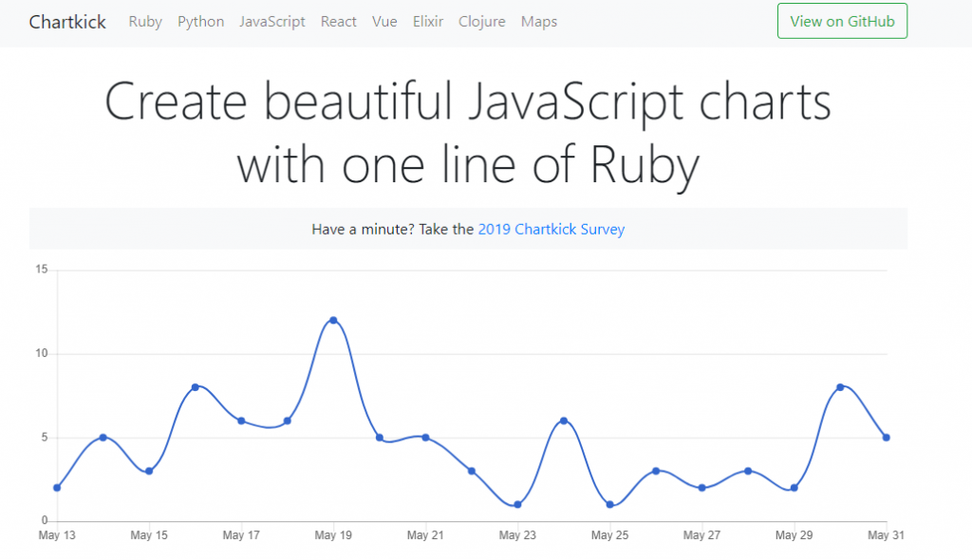Click the View on GitHub button
This screenshot has width=972, height=560.
coord(843,21)
